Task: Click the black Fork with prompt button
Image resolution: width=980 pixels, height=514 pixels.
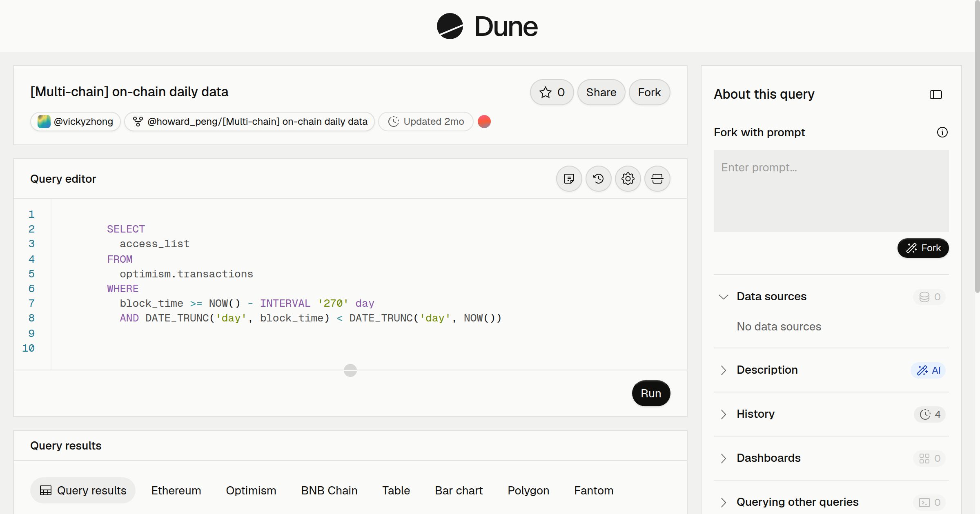Action: click(923, 248)
